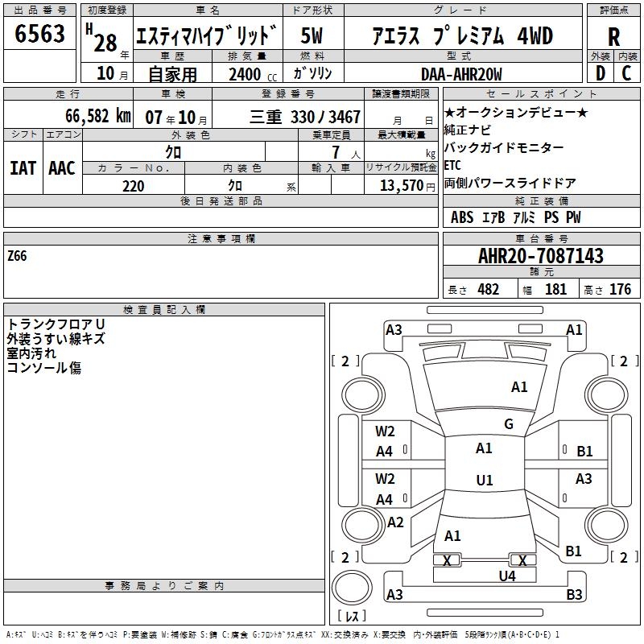Click the lot number 6563
Image resolution: width=644 pixels, height=644 pixels.
[x=40, y=35]
